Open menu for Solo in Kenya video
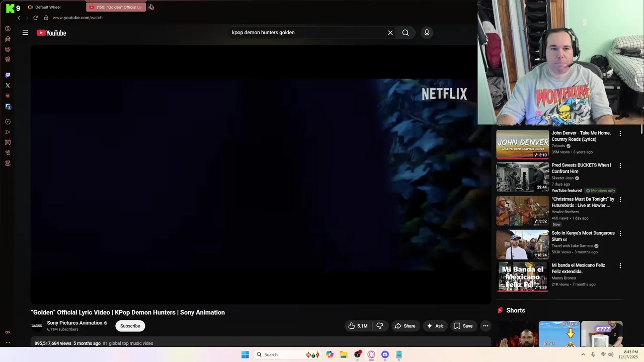Viewport: 644px width, 362px height. point(620,233)
